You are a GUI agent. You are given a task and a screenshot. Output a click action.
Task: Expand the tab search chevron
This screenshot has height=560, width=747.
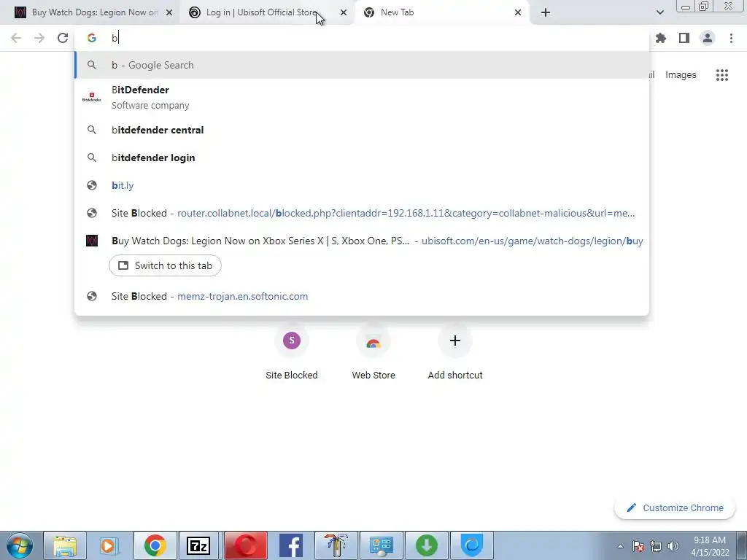pos(659,12)
